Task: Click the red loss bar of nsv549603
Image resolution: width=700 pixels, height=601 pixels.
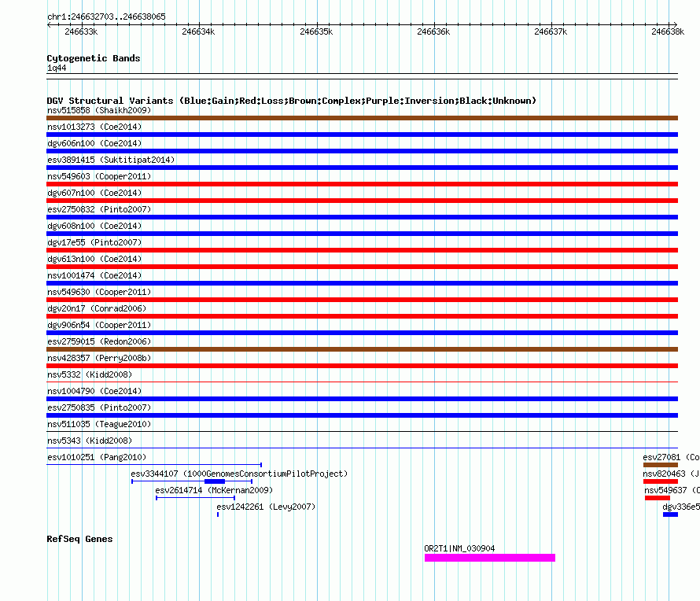Action: [x=362, y=184]
